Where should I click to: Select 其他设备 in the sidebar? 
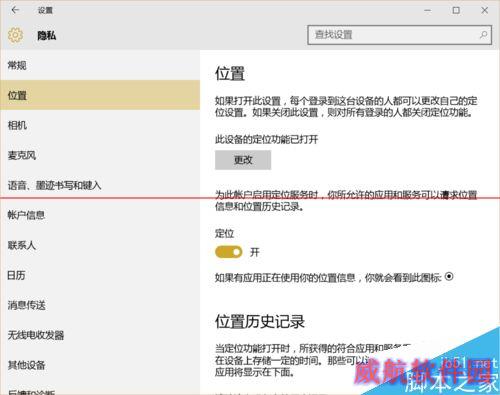[100, 365]
